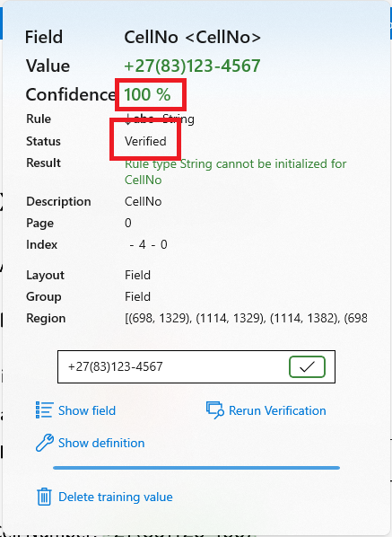Click the Show field list icon

(44, 410)
